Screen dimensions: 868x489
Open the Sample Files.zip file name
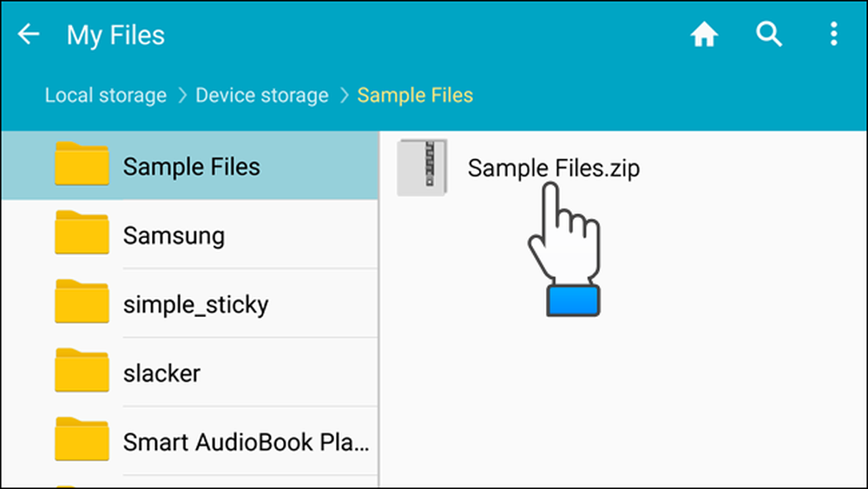(554, 168)
